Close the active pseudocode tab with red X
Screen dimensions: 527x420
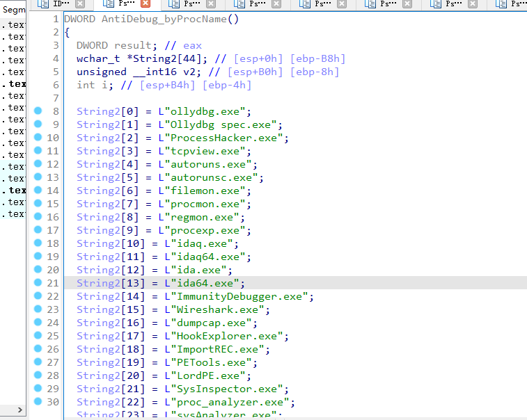click(x=145, y=3)
